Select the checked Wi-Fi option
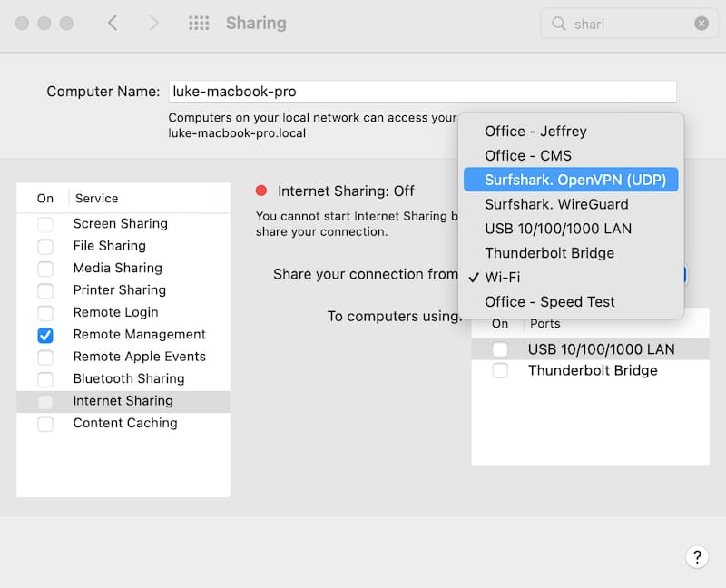Image resolution: width=726 pixels, height=588 pixels. pos(571,278)
